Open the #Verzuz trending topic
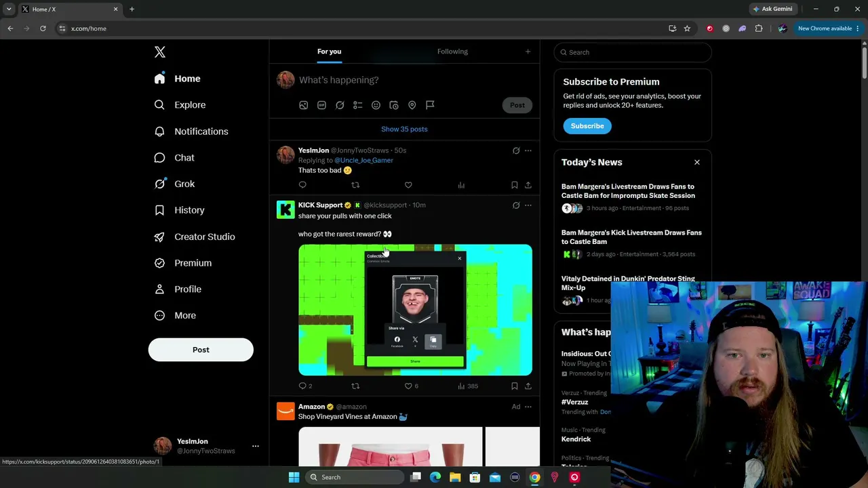Image resolution: width=868 pixels, height=488 pixels. [x=574, y=402]
